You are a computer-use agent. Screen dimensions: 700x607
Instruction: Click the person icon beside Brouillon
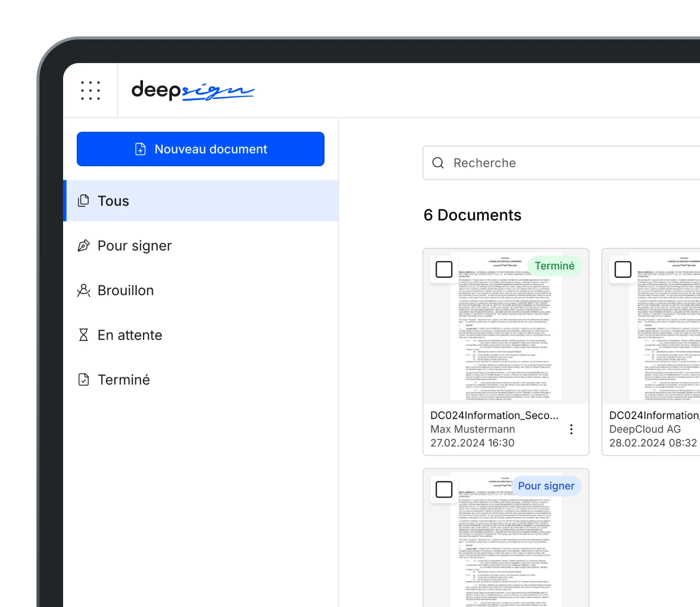pos(84,290)
